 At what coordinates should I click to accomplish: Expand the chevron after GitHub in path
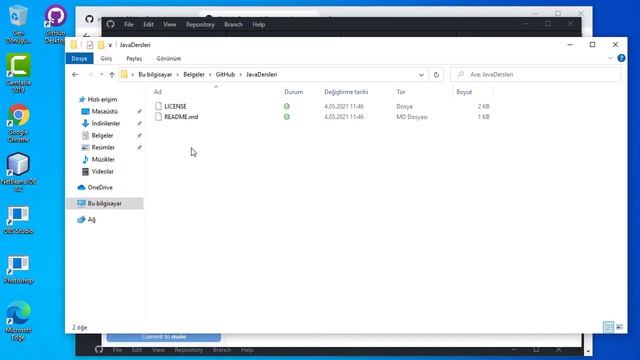click(240, 75)
